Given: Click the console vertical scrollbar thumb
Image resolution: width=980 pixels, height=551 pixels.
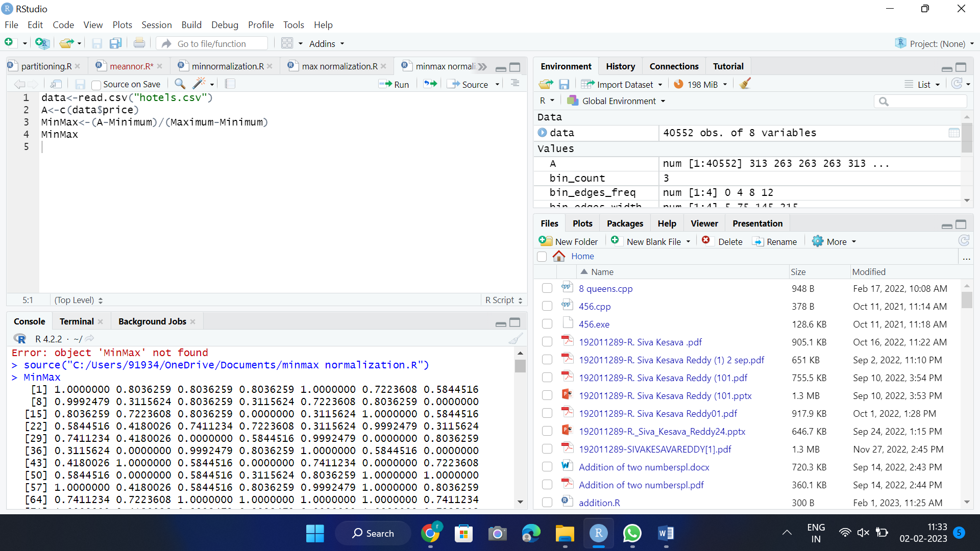Looking at the screenshot, I should tap(520, 366).
